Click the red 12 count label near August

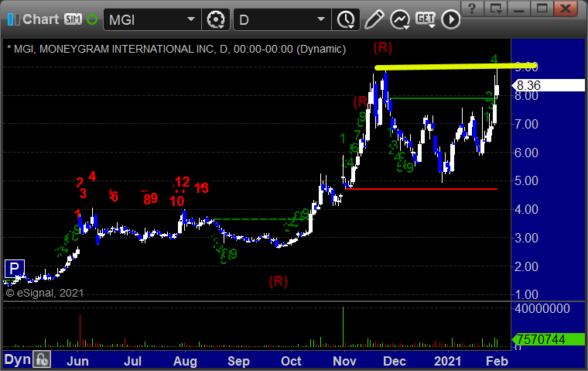(x=183, y=182)
